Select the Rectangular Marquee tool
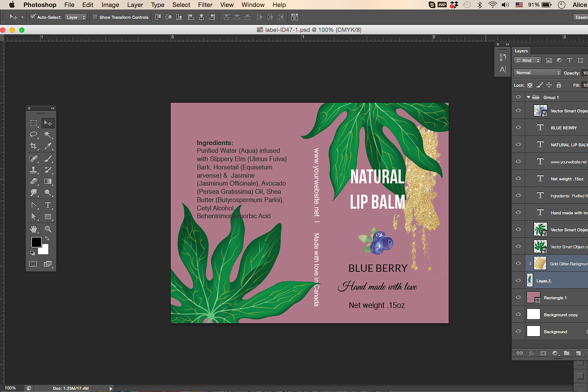This screenshot has width=588, height=392. (x=33, y=123)
